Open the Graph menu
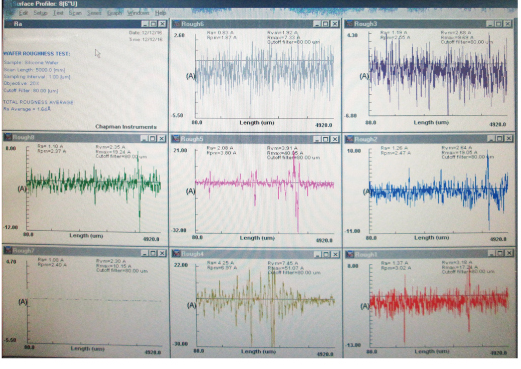The height and width of the screenshot is (369, 521). pyautogui.click(x=114, y=13)
